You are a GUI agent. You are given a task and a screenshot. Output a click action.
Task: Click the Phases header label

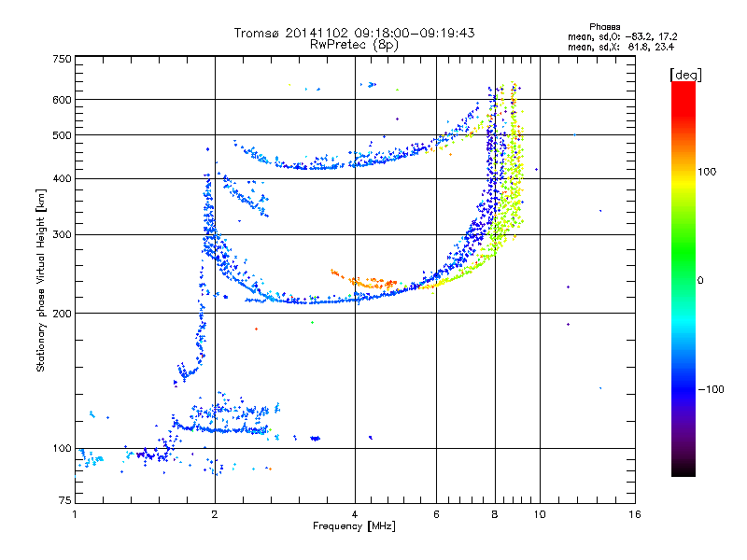[x=604, y=27]
